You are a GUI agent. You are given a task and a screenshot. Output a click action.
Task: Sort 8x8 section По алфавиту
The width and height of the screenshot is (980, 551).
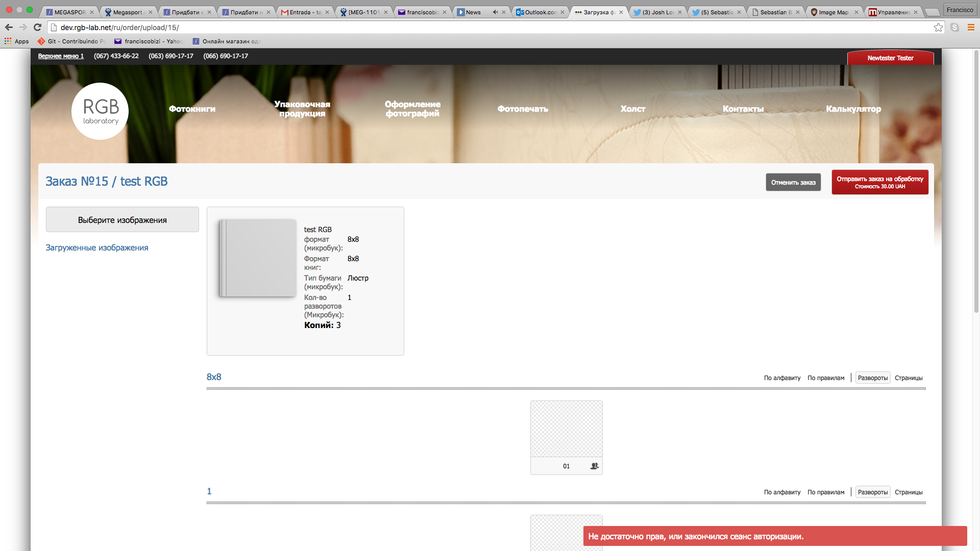tap(782, 378)
